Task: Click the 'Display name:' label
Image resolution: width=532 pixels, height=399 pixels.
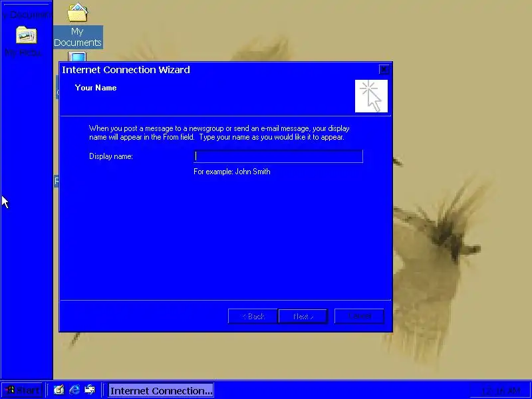Action: tap(111, 156)
